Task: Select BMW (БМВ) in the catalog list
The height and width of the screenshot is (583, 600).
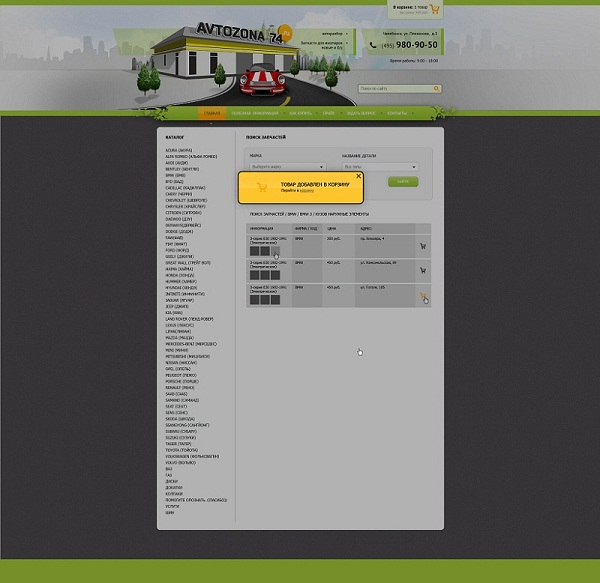Action: (176, 174)
